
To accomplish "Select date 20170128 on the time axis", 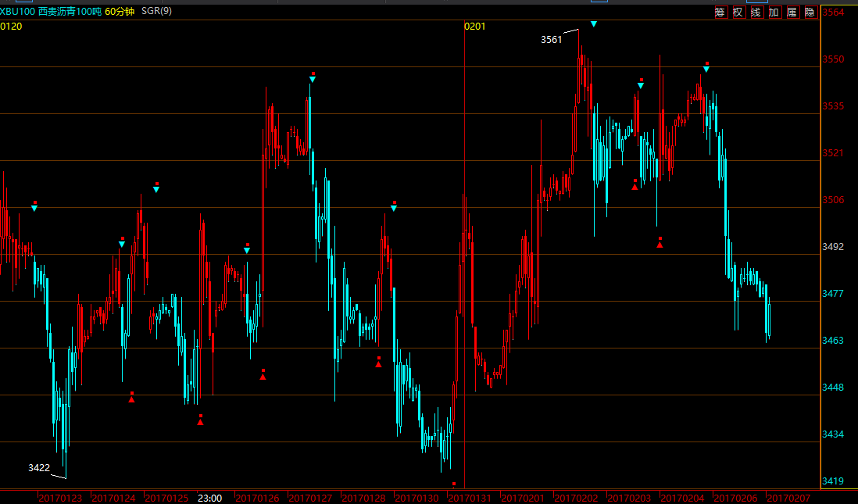I will [x=363, y=498].
